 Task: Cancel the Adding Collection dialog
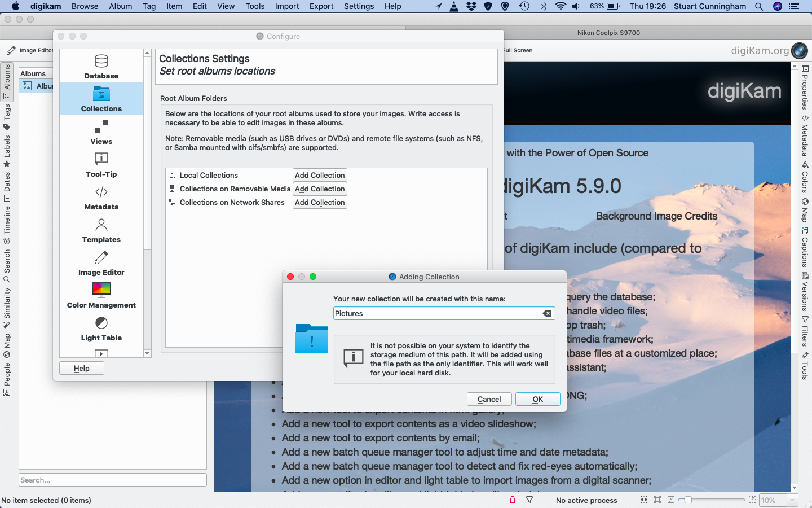tap(489, 399)
